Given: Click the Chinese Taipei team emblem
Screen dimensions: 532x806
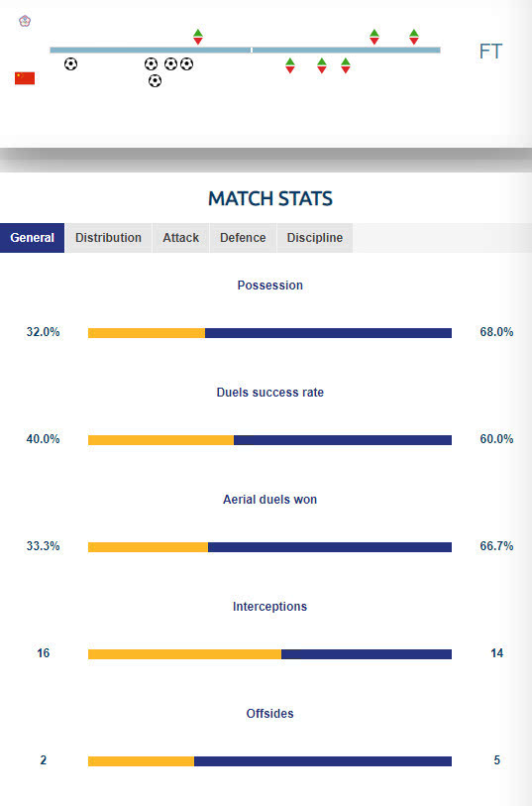Looking at the screenshot, I should coord(25,21).
